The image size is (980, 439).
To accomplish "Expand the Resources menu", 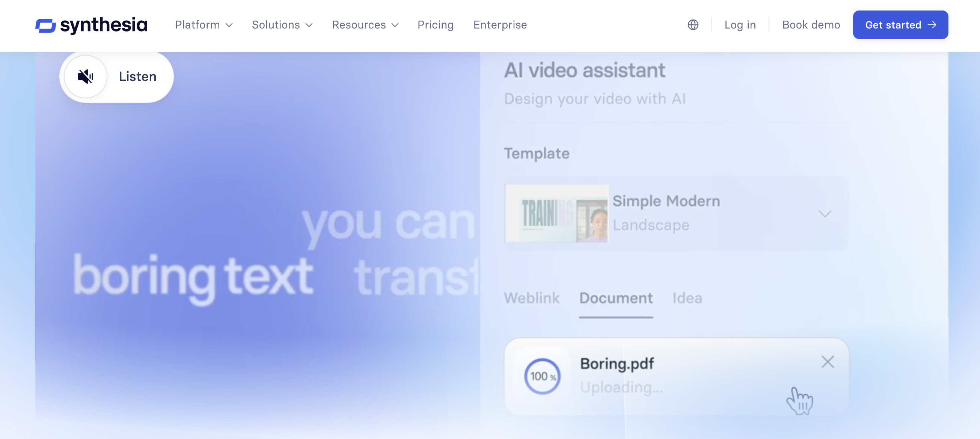I will click(x=365, y=25).
